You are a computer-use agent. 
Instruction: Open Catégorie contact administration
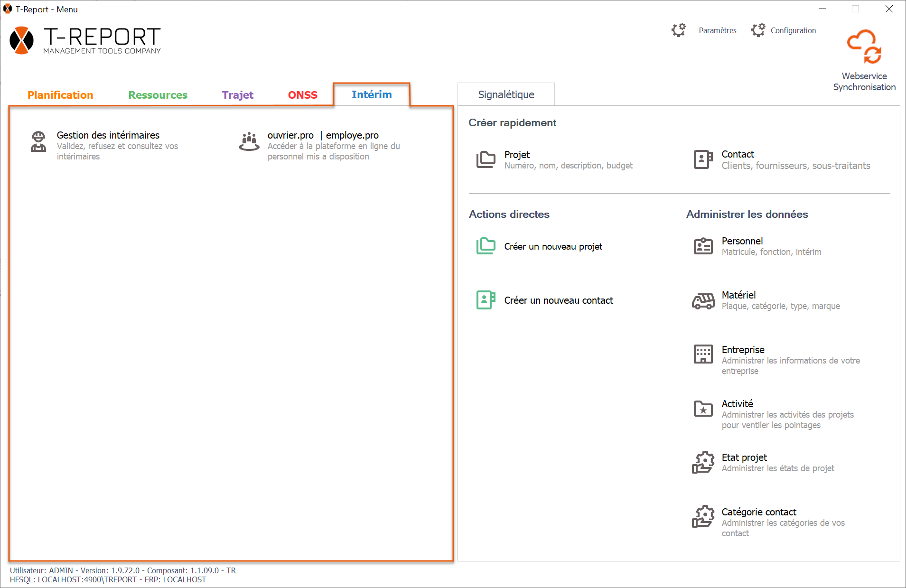coord(758,512)
